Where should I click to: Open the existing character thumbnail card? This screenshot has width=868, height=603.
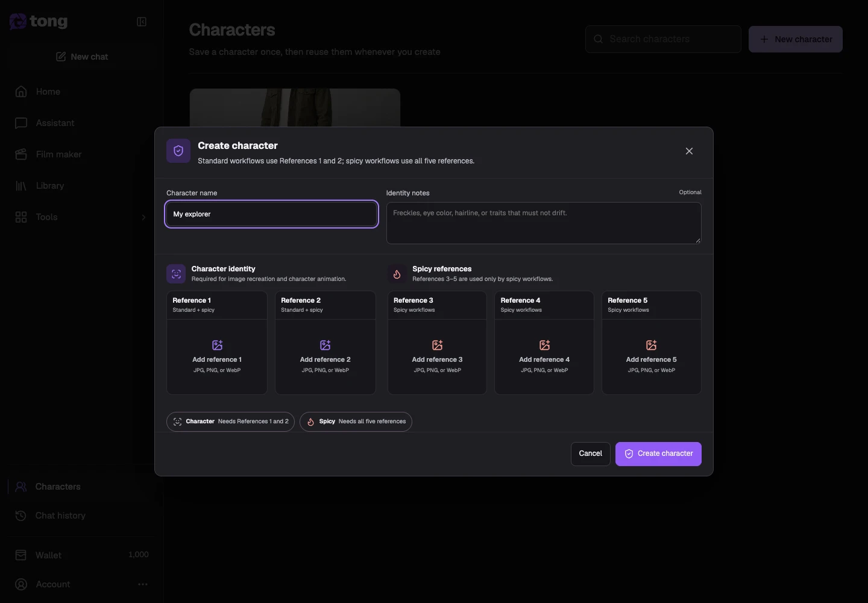coord(295,108)
